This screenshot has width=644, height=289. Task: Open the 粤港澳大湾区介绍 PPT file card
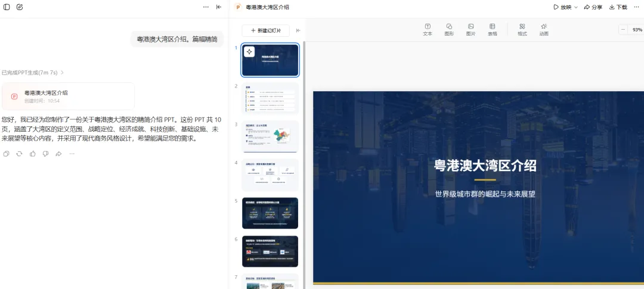(x=68, y=96)
